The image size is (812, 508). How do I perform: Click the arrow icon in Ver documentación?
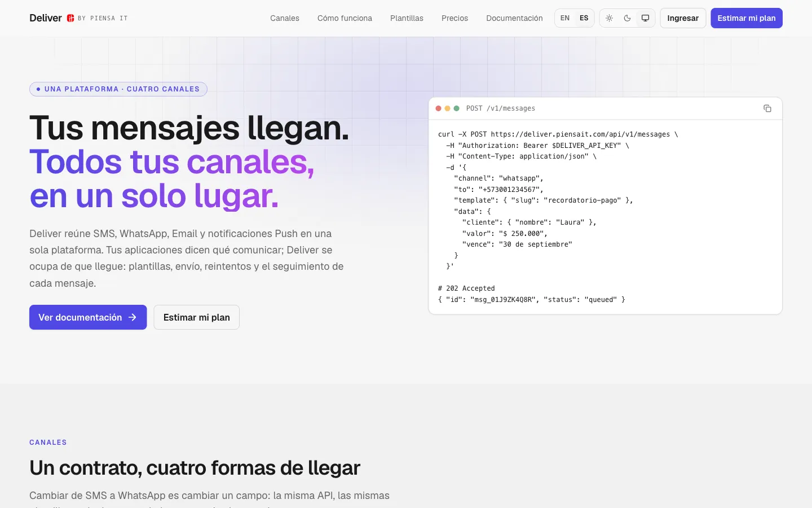coord(133,317)
